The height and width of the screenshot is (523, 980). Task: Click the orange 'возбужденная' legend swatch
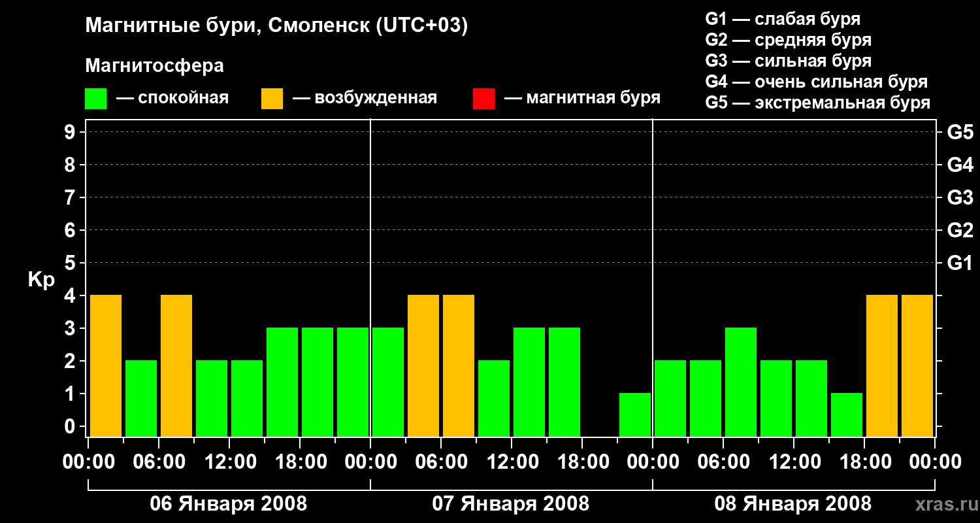click(272, 99)
